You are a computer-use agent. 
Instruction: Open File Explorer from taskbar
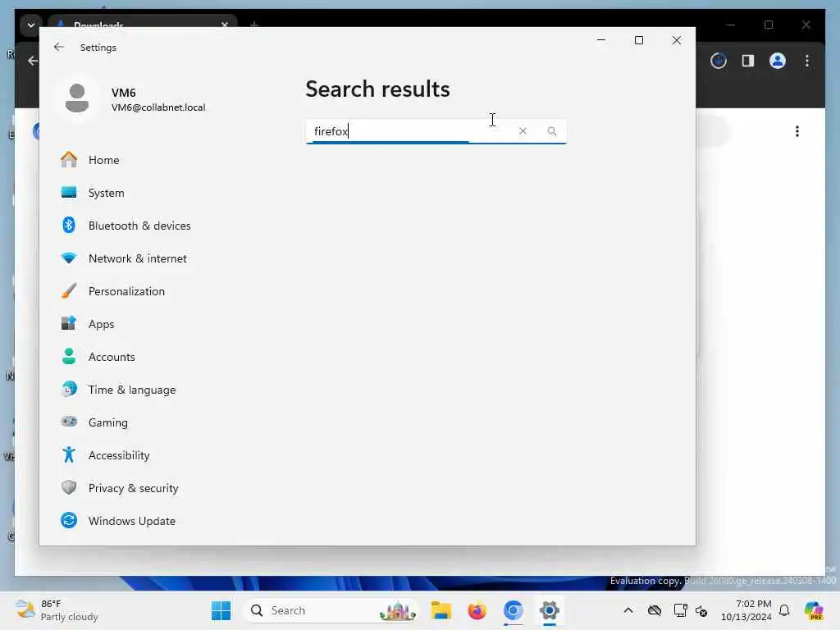pos(441,610)
